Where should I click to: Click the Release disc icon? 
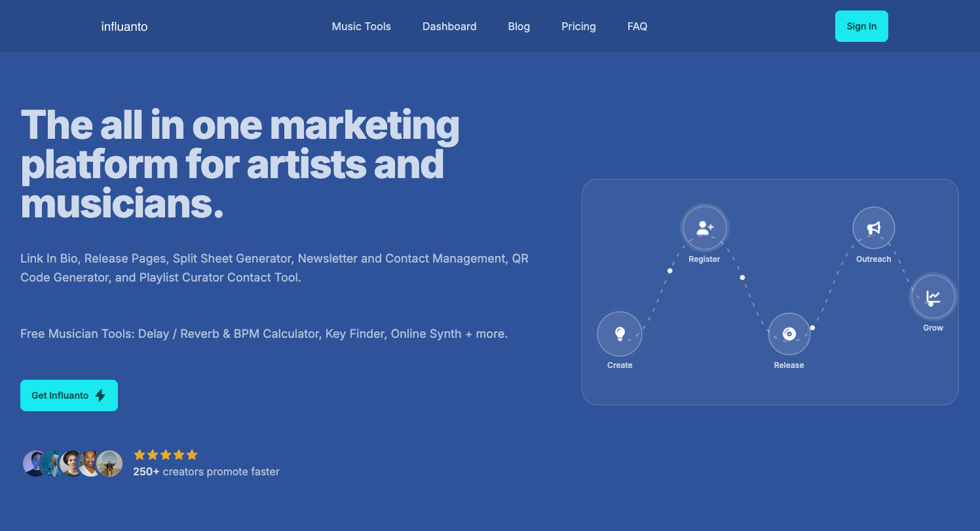789,334
